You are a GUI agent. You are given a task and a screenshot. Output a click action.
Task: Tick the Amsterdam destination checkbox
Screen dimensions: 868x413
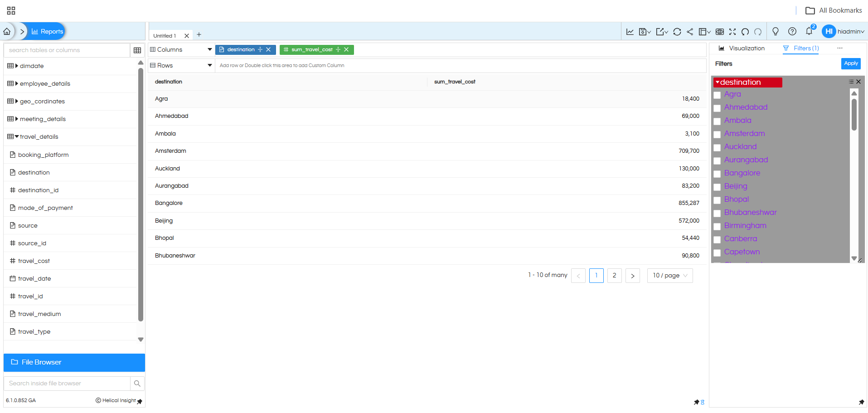(717, 135)
